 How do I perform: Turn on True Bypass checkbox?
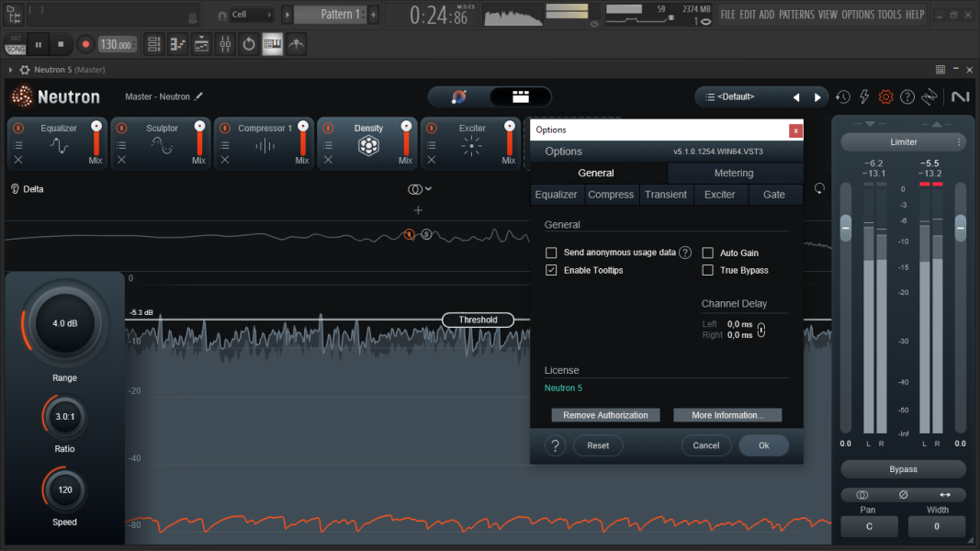tap(708, 270)
